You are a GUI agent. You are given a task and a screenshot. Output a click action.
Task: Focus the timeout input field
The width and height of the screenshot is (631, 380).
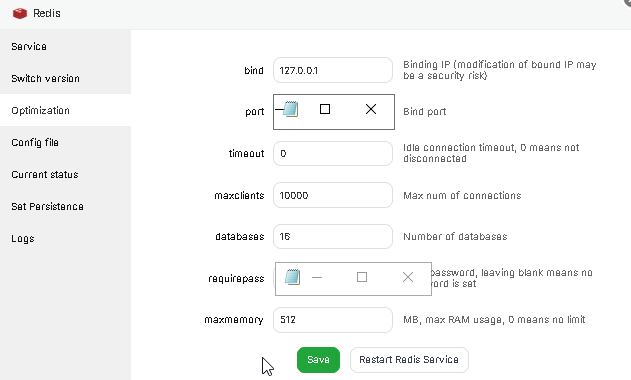333,153
